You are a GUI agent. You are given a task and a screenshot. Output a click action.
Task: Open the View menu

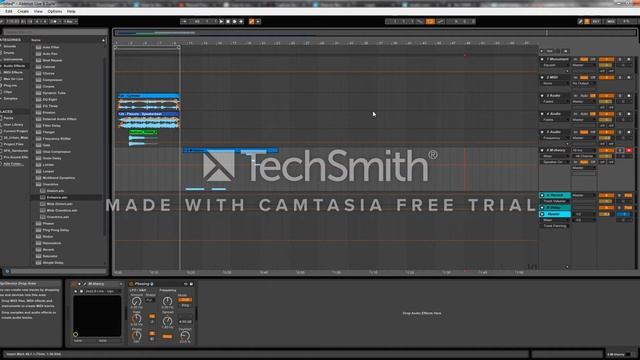38,11
